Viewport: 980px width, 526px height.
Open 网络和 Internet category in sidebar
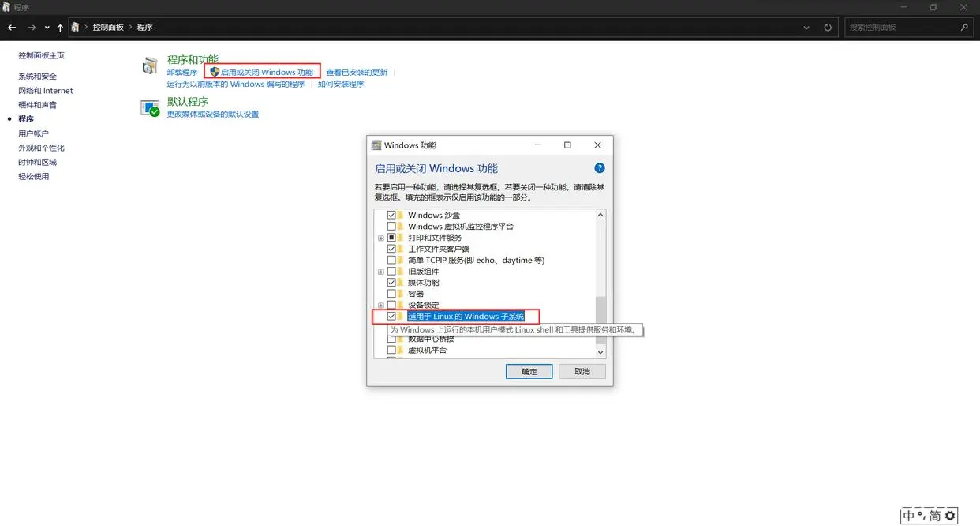coord(46,91)
